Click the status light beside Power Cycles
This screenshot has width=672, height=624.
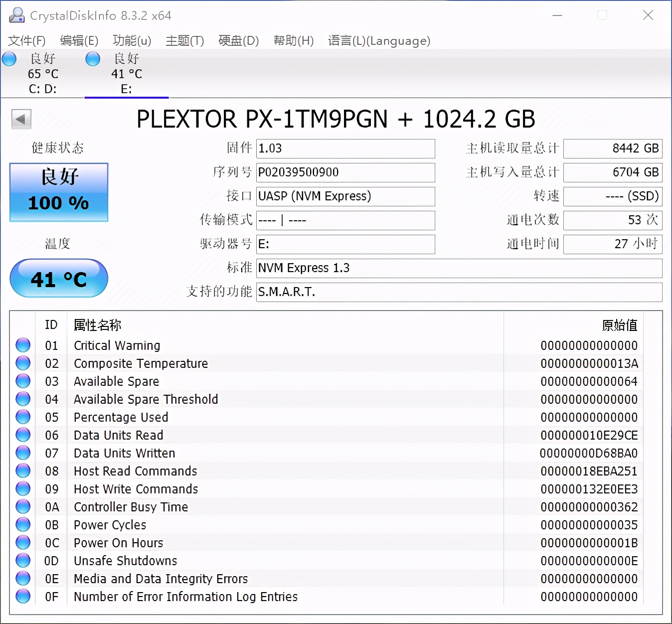click(x=22, y=524)
